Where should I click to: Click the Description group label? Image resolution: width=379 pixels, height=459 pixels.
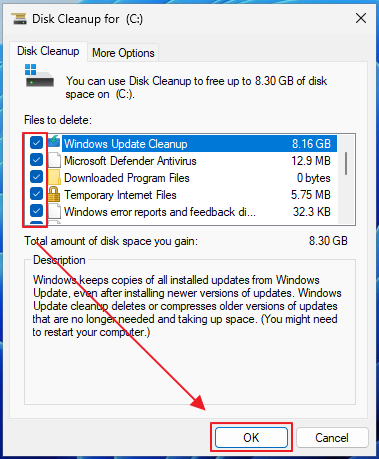pyautogui.click(x=59, y=260)
